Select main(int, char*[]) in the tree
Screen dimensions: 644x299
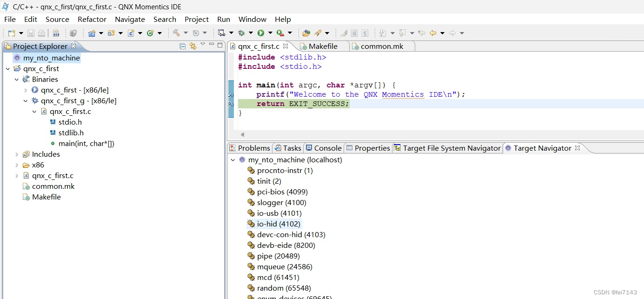(86, 144)
